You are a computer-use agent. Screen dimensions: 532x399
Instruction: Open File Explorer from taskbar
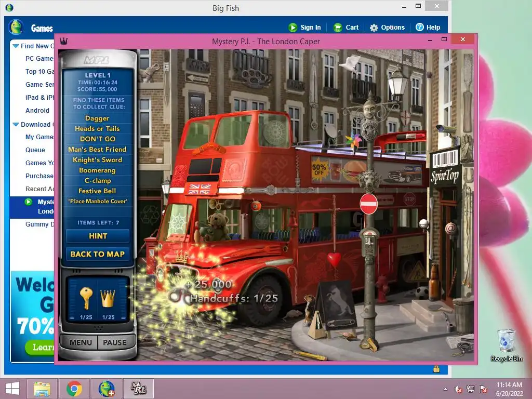[x=42, y=389]
